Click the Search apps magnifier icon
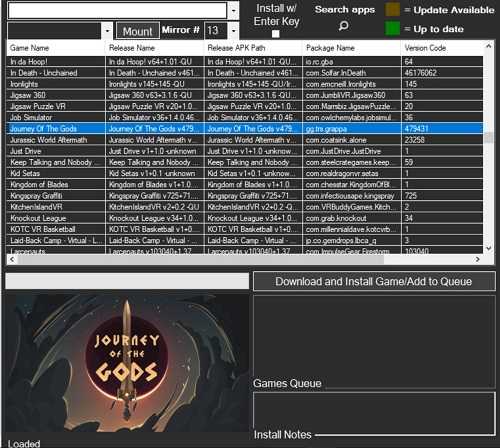The height and width of the screenshot is (448, 500). click(344, 26)
